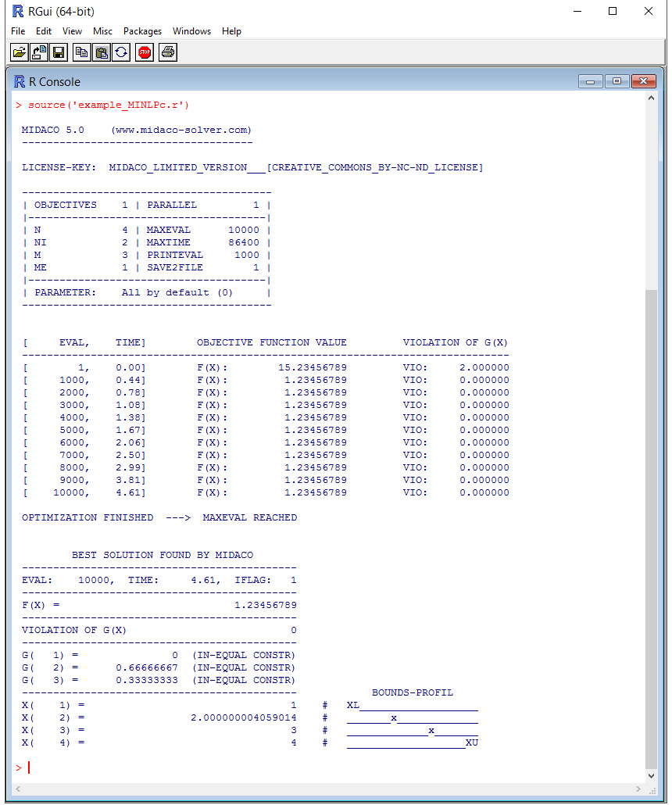Close the R Console child window
This screenshot has height=805, width=672.
(x=644, y=81)
